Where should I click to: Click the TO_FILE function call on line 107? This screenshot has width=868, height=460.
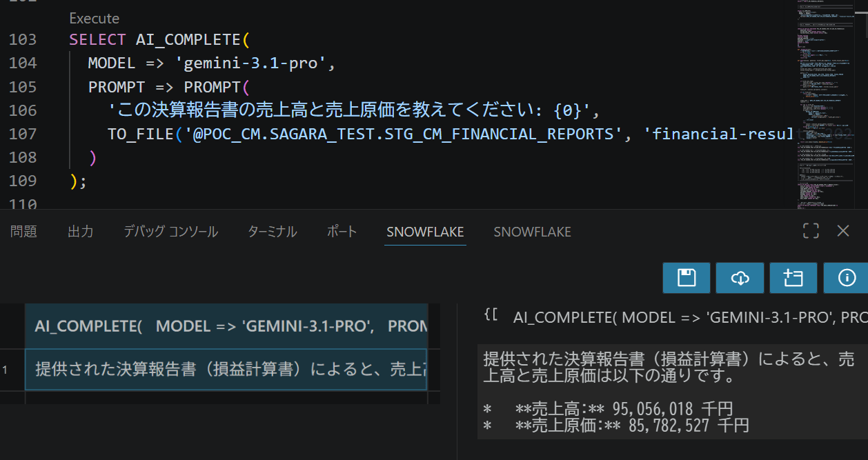140,134
